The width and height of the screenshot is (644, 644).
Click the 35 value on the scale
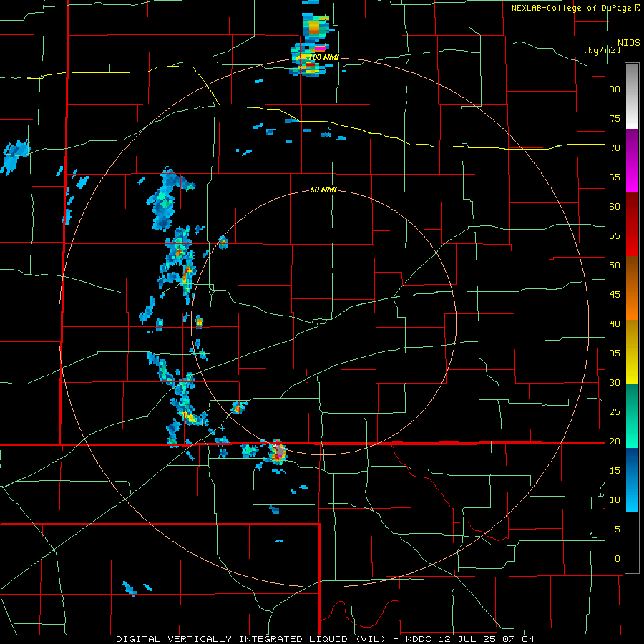pyautogui.click(x=615, y=353)
